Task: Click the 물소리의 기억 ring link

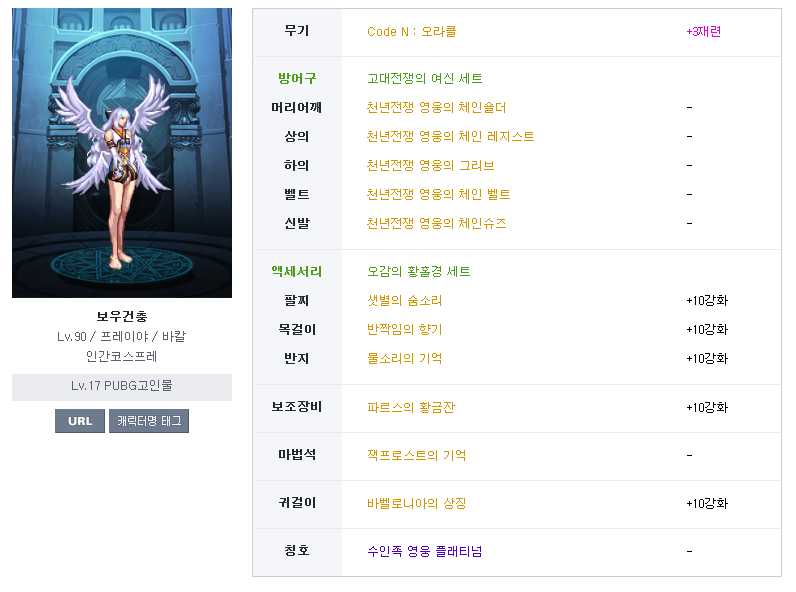Action: pos(404,359)
